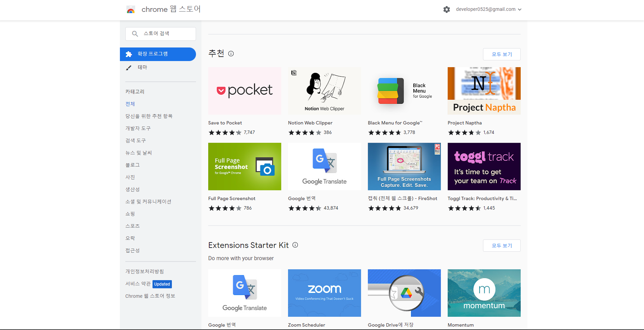Click the 34,679 rating count
The height and width of the screenshot is (330, 644).
(x=411, y=208)
